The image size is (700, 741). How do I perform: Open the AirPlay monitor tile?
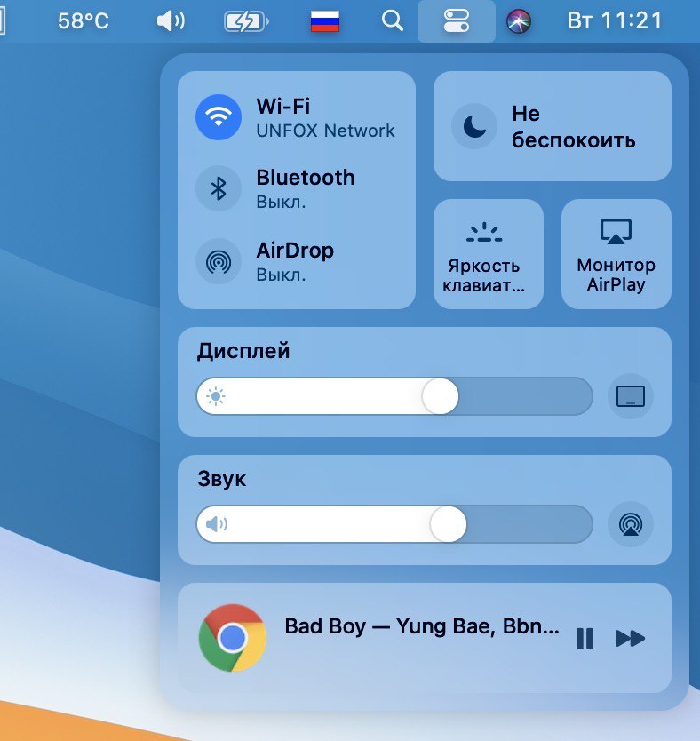click(x=616, y=254)
